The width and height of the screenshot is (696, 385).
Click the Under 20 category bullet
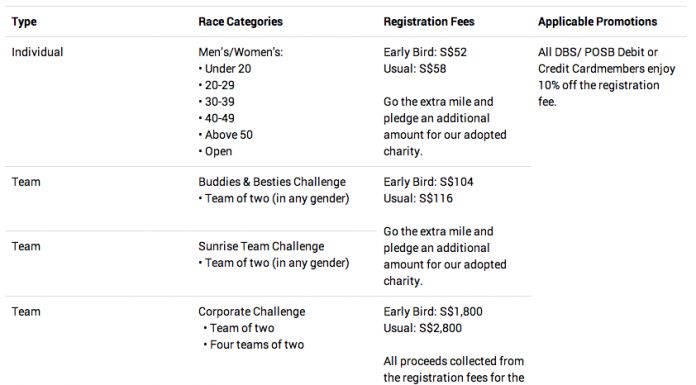(x=225, y=69)
